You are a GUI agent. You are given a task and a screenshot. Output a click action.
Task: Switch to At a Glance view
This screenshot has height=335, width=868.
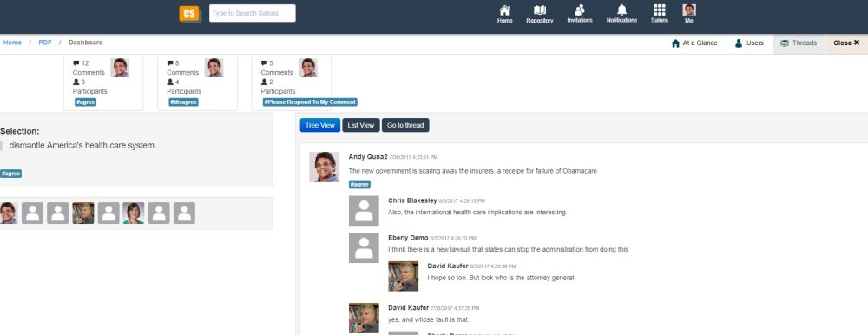point(694,43)
